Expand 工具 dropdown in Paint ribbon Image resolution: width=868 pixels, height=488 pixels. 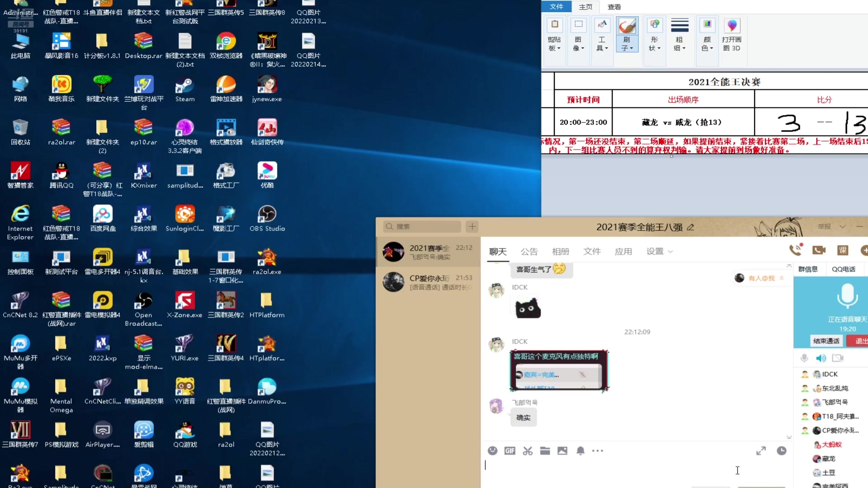(x=602, y=44)
